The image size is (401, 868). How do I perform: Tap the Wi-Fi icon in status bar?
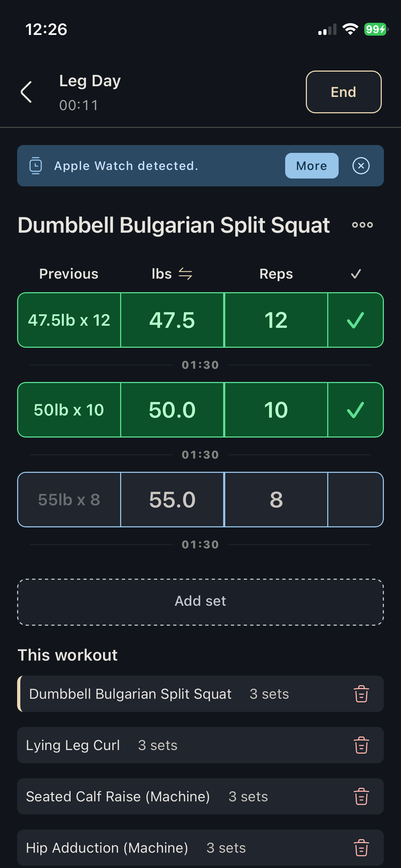pos(350,29)
